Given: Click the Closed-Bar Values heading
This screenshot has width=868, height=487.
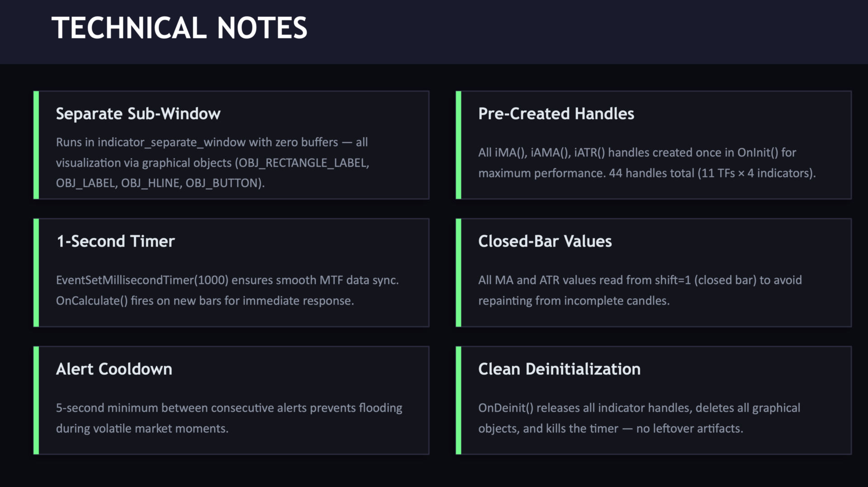Looking at the screenshot, I should point(545,241).
